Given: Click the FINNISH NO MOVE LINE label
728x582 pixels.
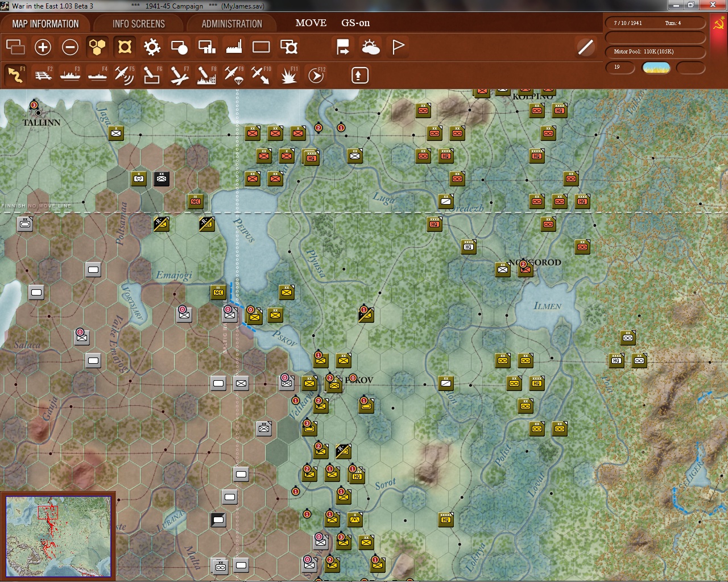Looking at the screenshot, I should [x=36, y=206].
